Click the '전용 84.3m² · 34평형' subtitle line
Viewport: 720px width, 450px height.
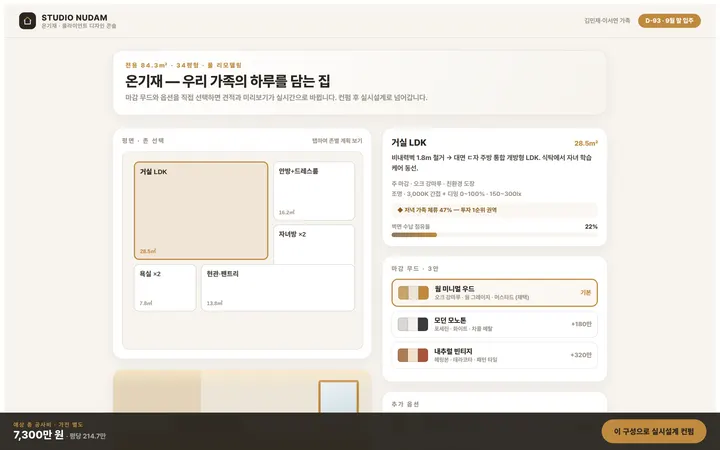pos(162,65)
